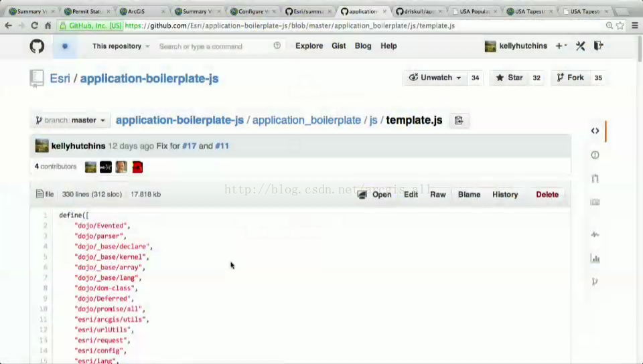The width and height of the screenshot is (643, 364).
Task: Open kellyhutchins profile name in header
Action: [523, 46]
